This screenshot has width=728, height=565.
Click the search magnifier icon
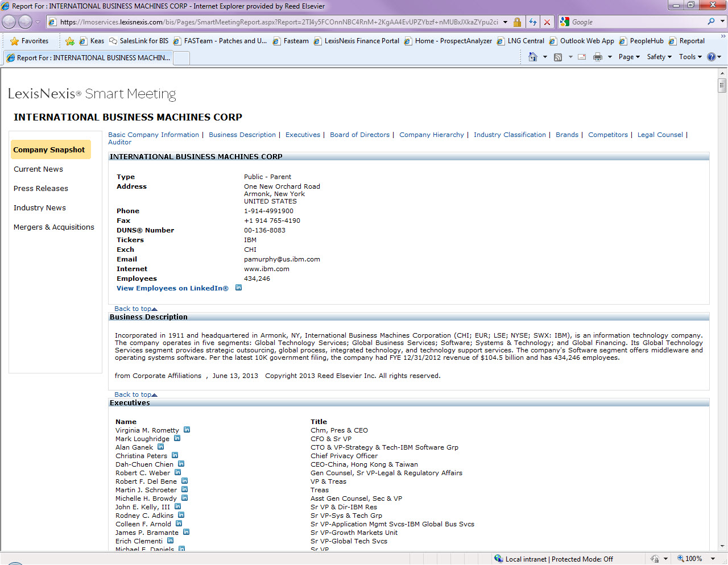pos(711,22)
